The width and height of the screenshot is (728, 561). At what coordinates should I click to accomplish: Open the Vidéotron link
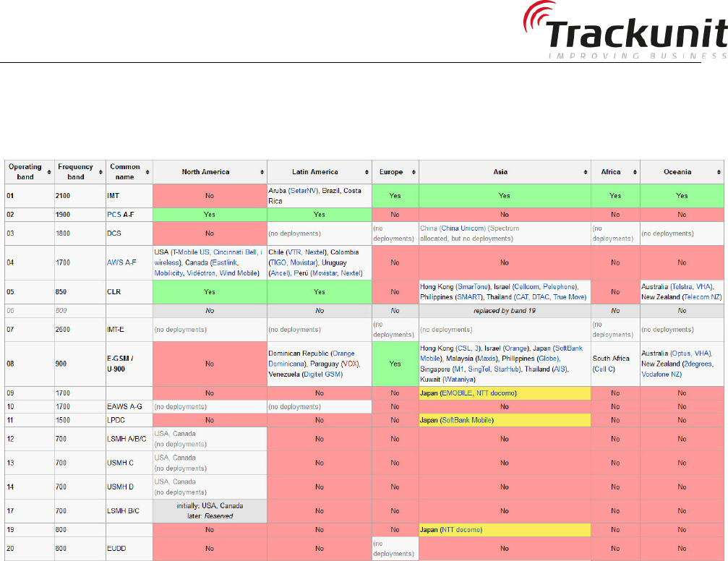click(201, 273)
